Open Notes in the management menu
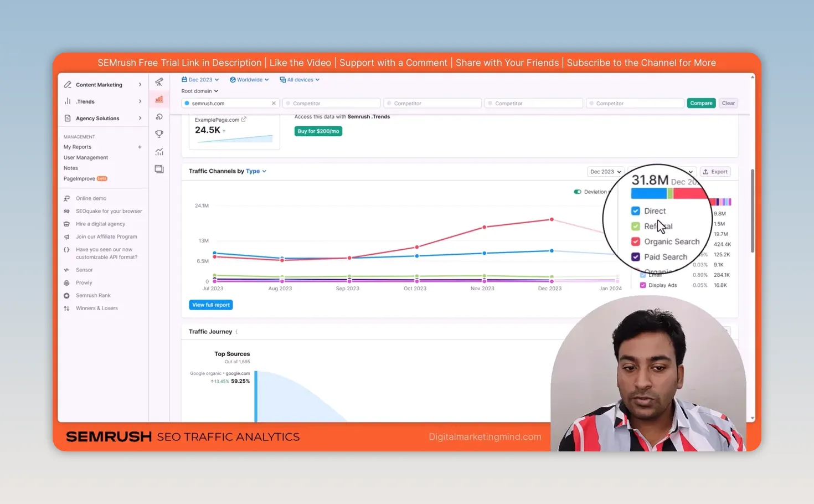 pyautogui.click(x=71, y=168)
